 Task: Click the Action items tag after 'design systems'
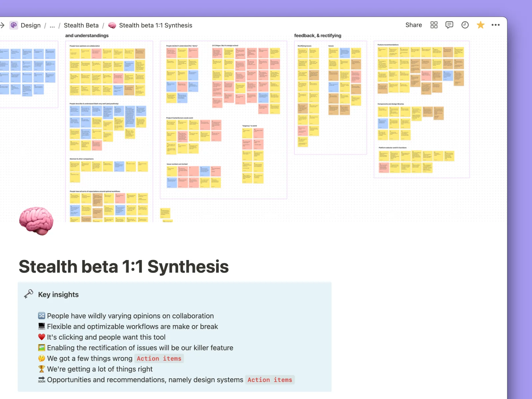[270, 380]
